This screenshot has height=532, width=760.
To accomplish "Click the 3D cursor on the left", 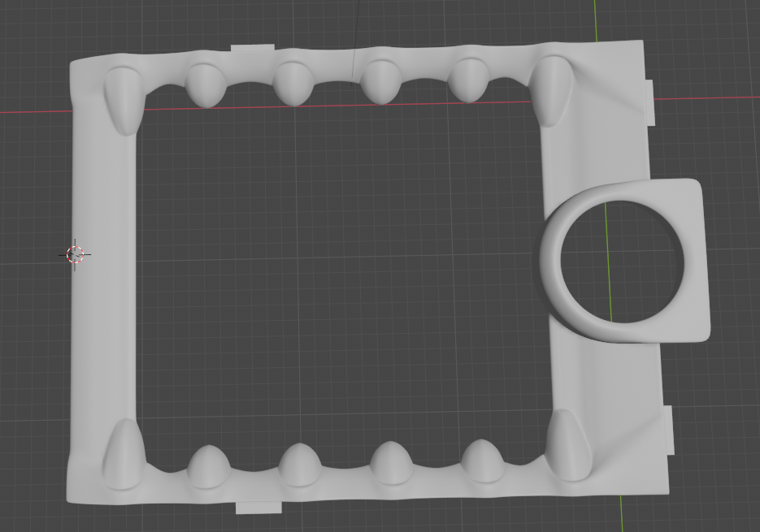I will 75,254.
